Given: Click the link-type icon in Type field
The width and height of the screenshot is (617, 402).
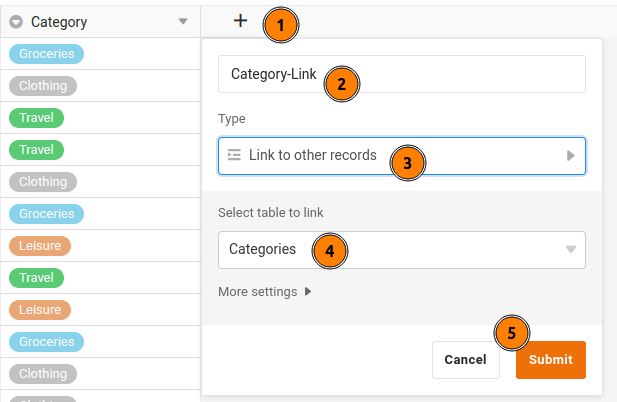Looking at the screenshot, I should point(234,155).
